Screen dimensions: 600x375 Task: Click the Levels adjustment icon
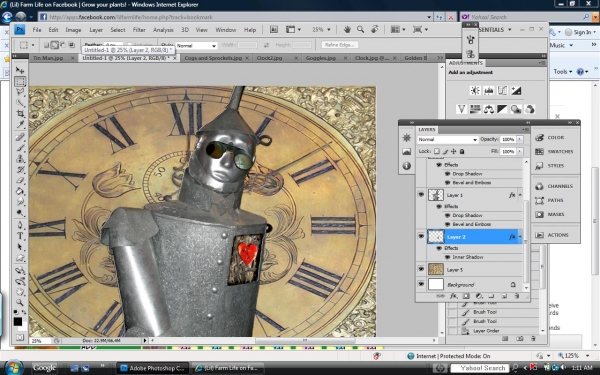(489, 91)
